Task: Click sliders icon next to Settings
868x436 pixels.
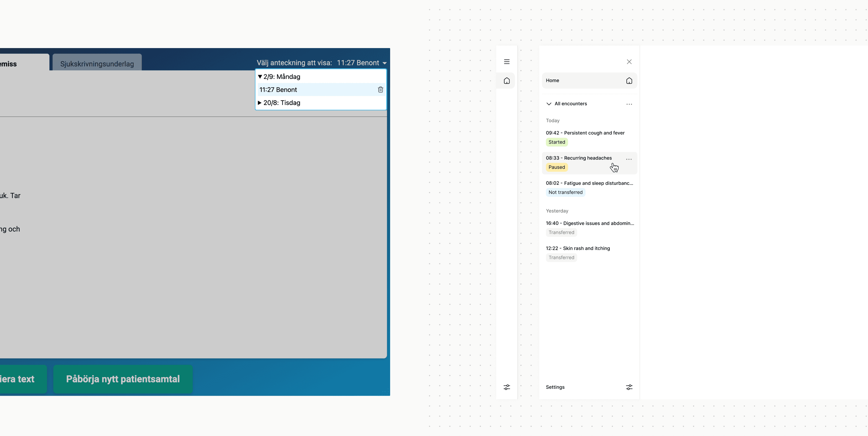Action: 629,387
